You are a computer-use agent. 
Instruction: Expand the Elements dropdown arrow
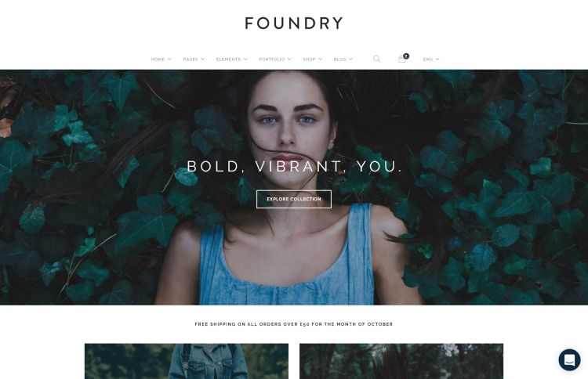[245, 60]
